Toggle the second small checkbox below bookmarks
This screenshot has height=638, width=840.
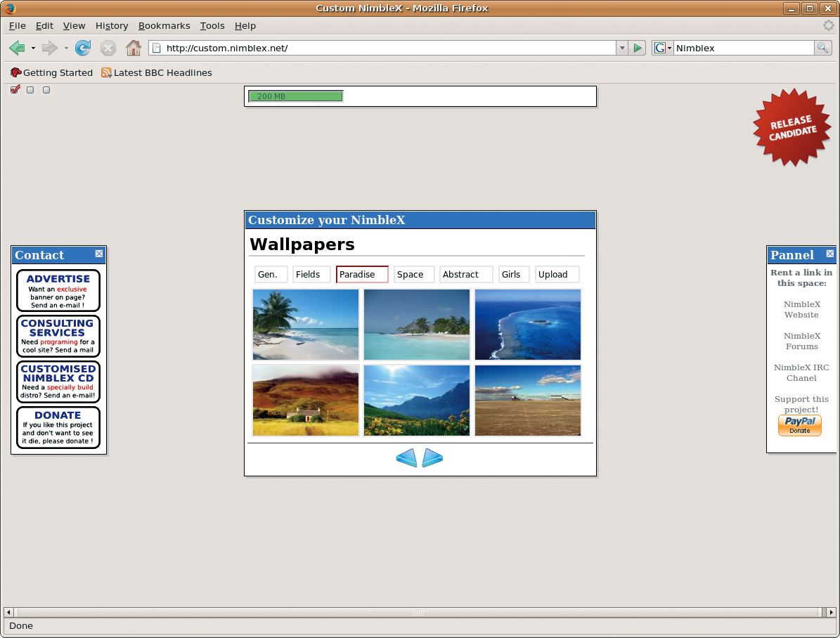[30, 90]
